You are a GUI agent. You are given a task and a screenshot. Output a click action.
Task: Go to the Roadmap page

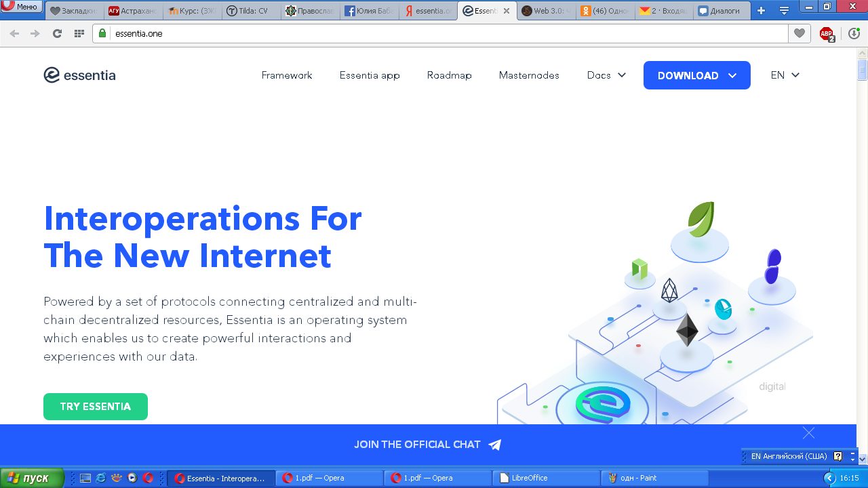click(x=449, y=75)
